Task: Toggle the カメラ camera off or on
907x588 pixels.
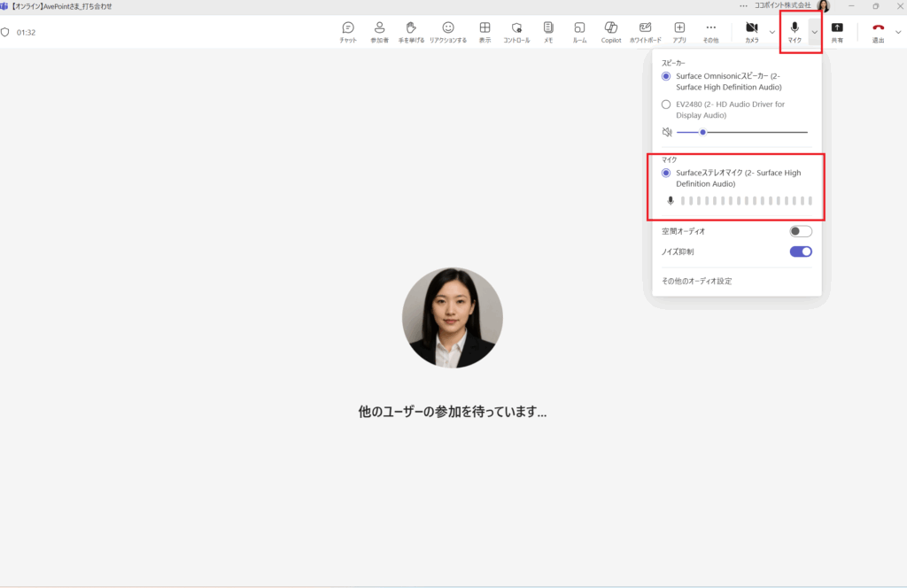Action: [751, 32]
